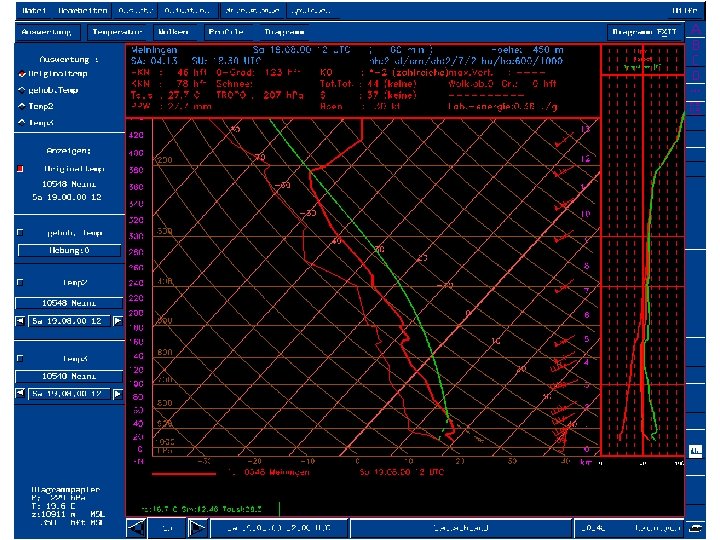Screen dimensions: 720x540
Task: Click the 10548 Meini label under Anzeigen
Action: (69, 184)
